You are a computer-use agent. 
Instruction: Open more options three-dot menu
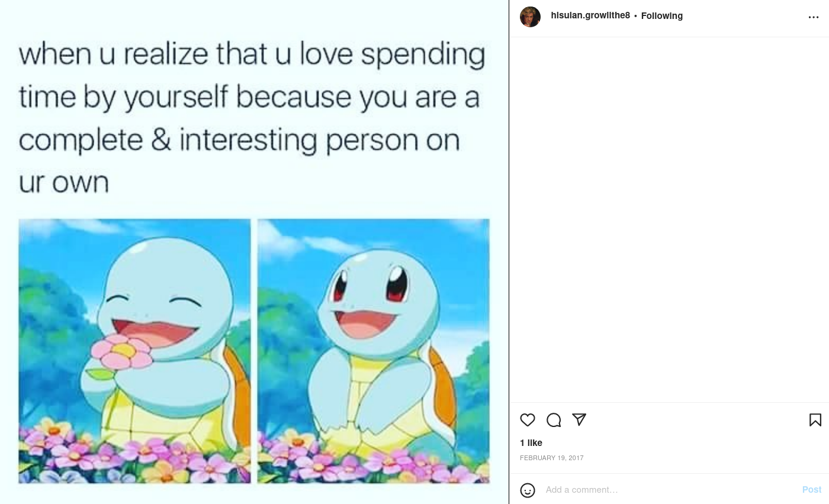click(x=814, y=17)
